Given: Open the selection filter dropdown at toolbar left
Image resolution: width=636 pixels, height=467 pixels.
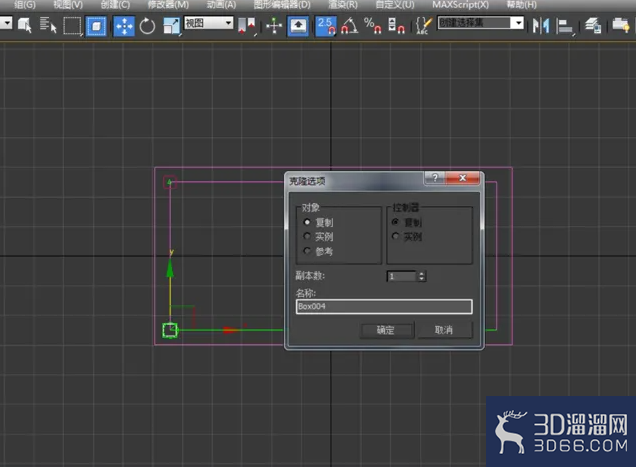Looking at the screenshot, I should click(x=6, y=23).
